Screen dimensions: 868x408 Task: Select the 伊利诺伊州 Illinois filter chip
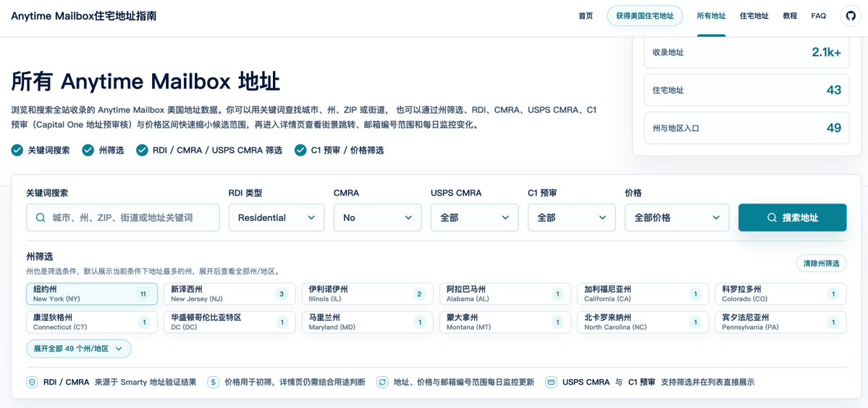[x=368, y=293]
